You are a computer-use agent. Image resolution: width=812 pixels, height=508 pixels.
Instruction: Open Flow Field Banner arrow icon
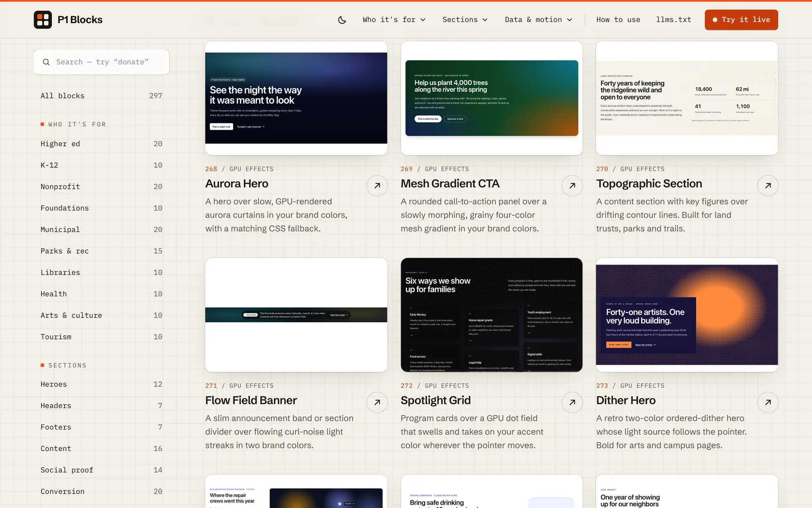pyautogui.click(x=377, y=402)
